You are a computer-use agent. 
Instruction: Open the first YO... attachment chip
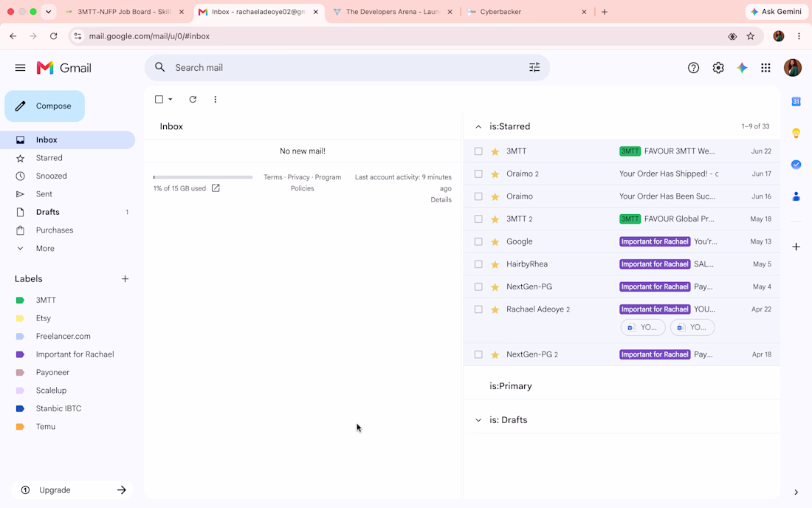[x=643, y=327]
